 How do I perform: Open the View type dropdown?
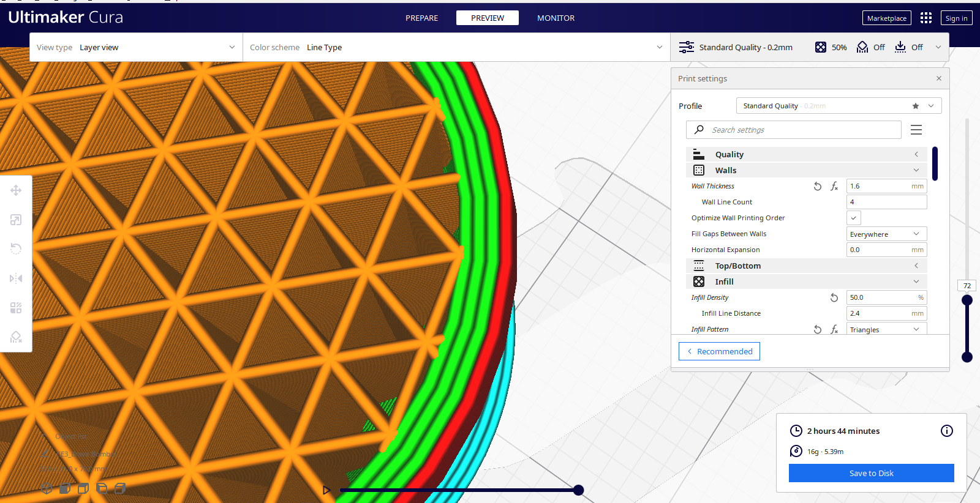click(x=136, y=47)
